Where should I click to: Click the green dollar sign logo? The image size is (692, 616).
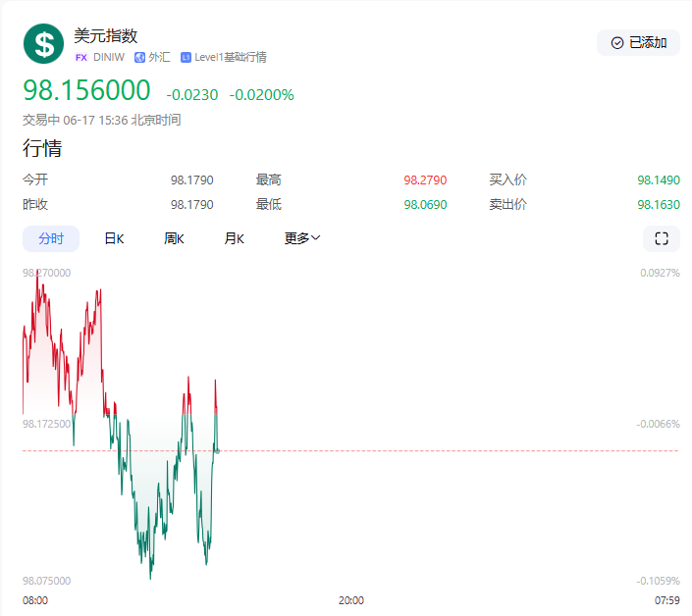click(x=43, y=43)
